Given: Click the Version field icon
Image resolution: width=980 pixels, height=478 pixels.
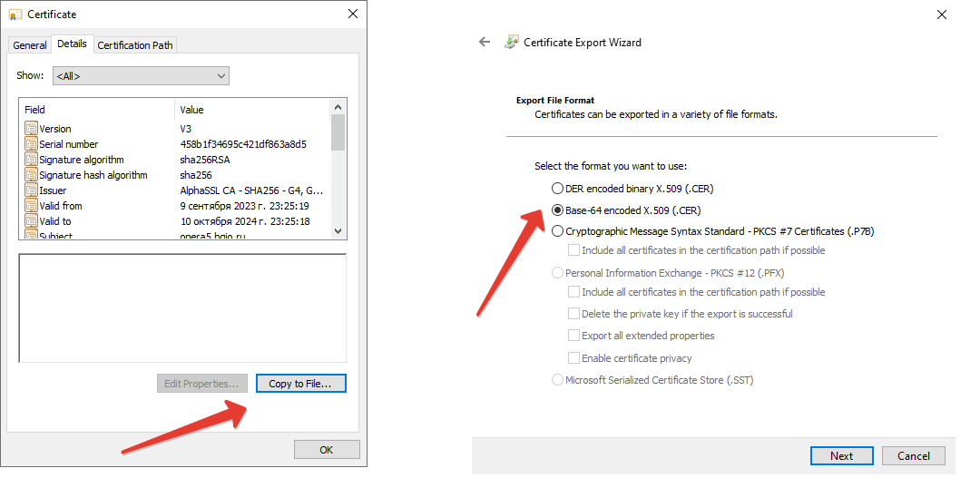Looking at the screenshot, I should click(31, 129).
